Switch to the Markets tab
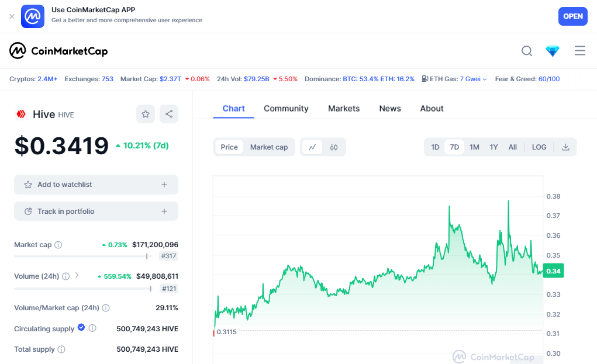Viewport: 597px width, 364px height. (x=344, y=109)
